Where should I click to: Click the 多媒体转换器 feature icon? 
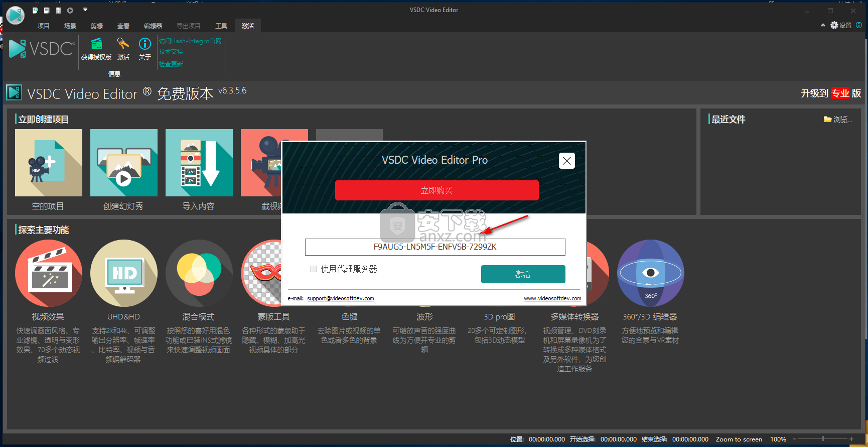(x=598, y=273)
